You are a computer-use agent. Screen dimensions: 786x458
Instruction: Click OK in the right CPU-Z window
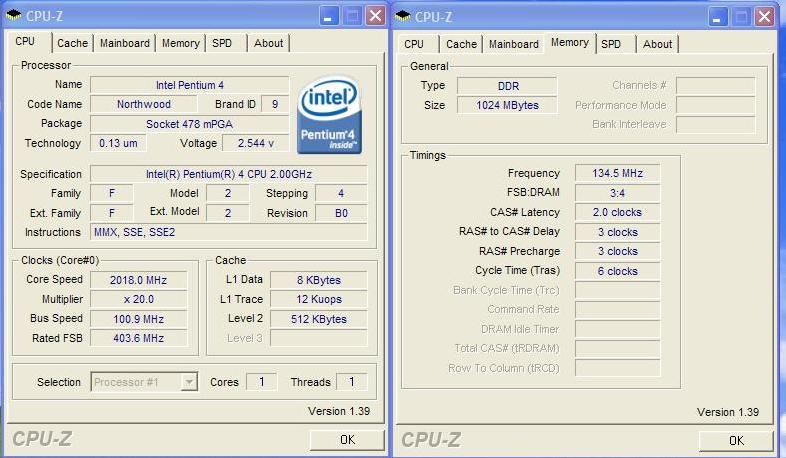click(736, 441)
